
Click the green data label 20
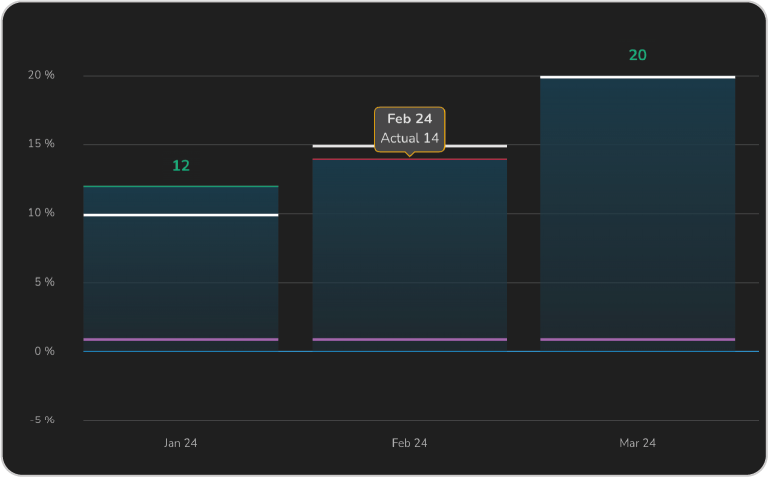tap(637, 55)
